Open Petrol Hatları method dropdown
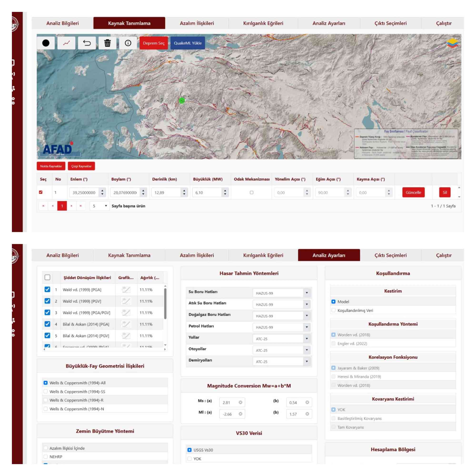 click(x=307, y=327)
